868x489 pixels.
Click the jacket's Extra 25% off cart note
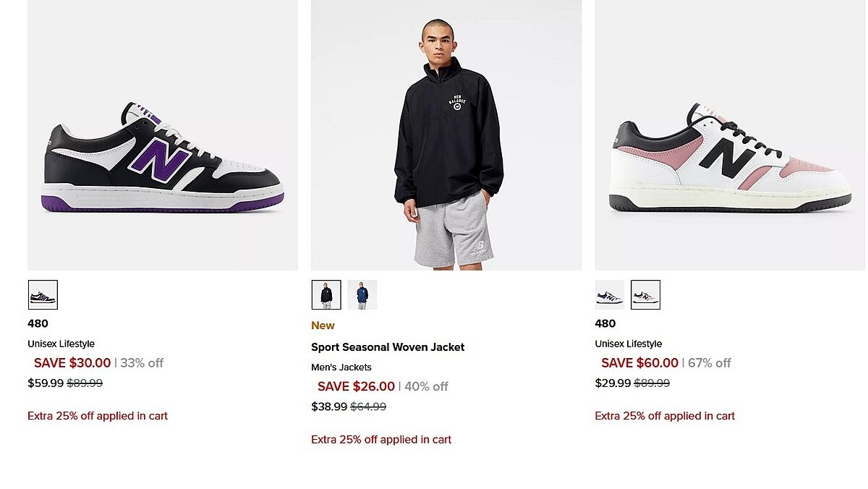[381, 439]
